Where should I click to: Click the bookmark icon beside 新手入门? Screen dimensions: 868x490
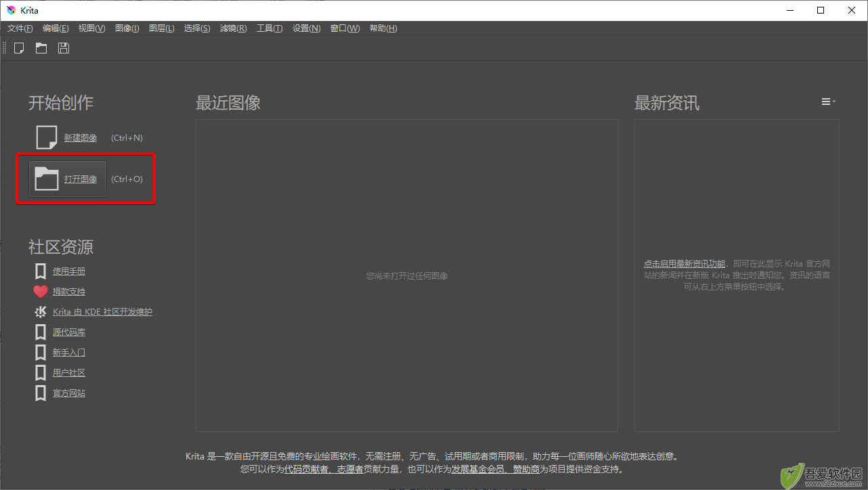[41, 353]
